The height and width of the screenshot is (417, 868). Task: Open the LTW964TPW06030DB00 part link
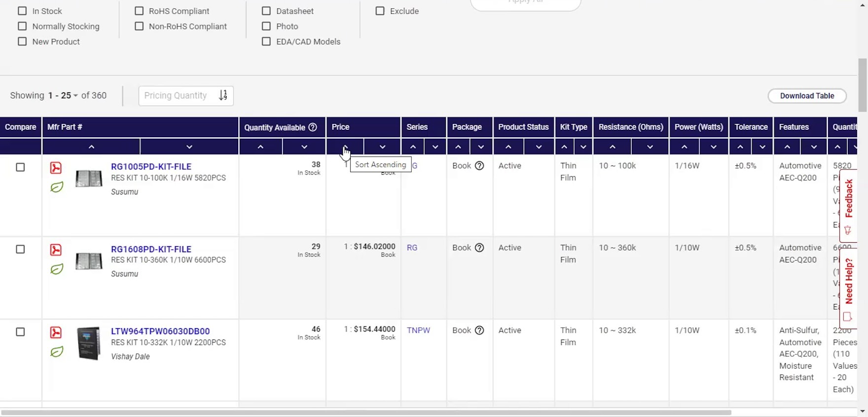(x=160, y=331)
